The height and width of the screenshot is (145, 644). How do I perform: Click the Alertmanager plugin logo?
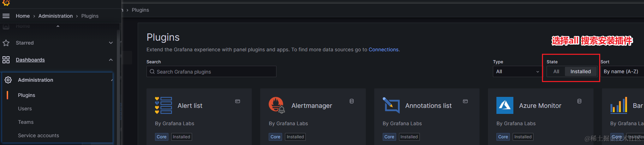coord(277,105)
